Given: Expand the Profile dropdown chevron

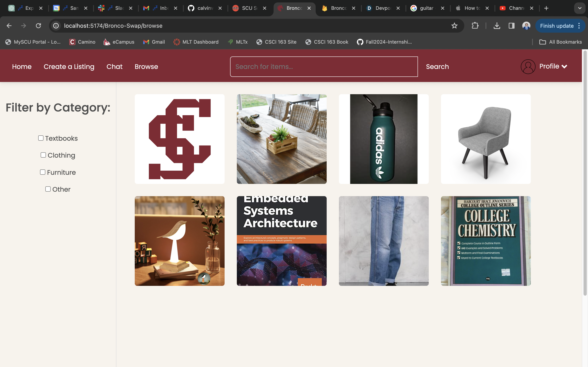Looking at the screenshot, I should (564, 67).
